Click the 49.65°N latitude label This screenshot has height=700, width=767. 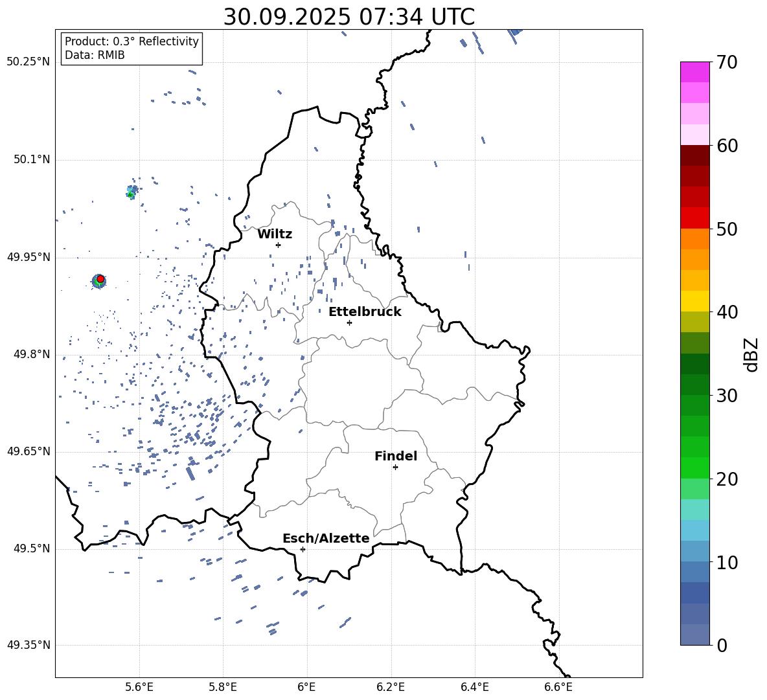(x=29, y=451)
